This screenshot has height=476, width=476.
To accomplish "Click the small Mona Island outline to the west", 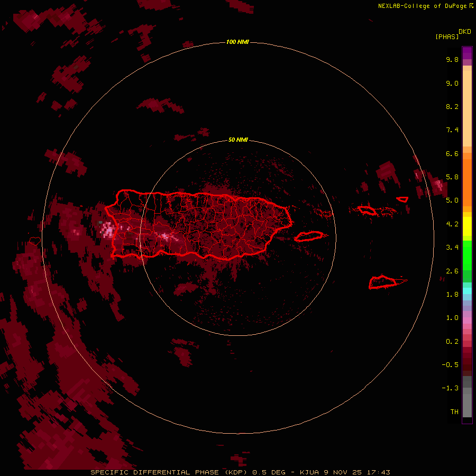I will pyautogui.click(x=35, y=241).
